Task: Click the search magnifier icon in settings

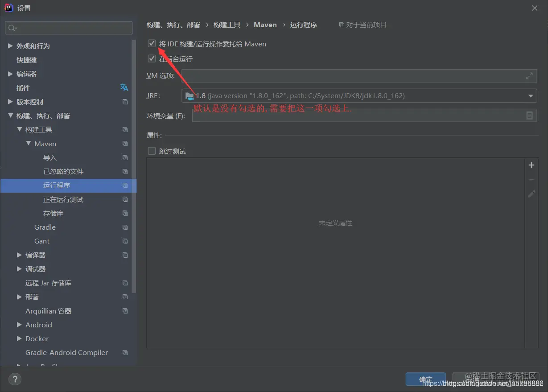Action: coord(12,28)
